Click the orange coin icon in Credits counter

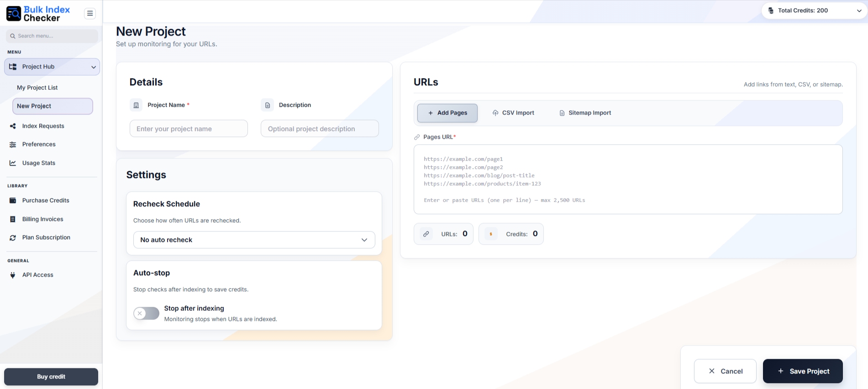pyautogui.click(x=491, y=234)
